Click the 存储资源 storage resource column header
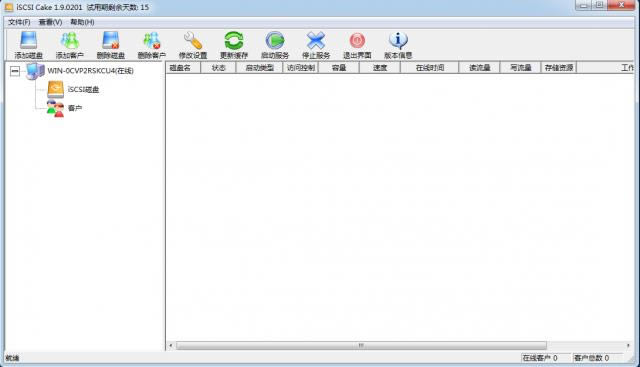This screenshot has height=367, width=640. tap(559, 68)
